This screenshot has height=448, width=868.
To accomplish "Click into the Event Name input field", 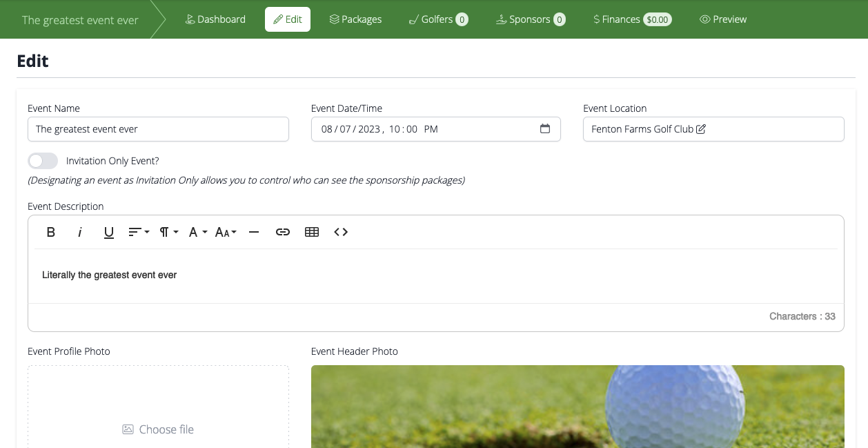I will 158,129.
